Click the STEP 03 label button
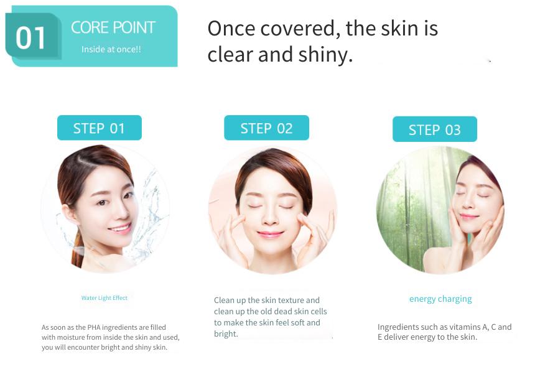 (435, 129)
